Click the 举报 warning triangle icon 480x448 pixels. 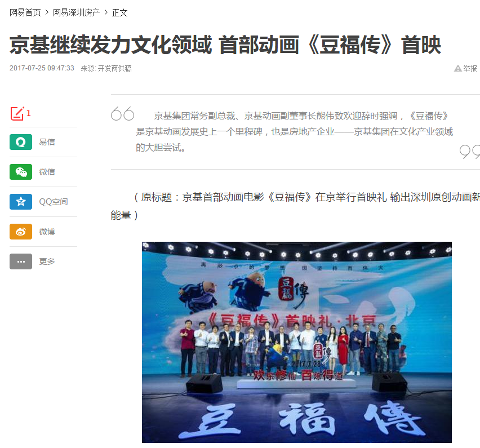(x=457, y=68)
